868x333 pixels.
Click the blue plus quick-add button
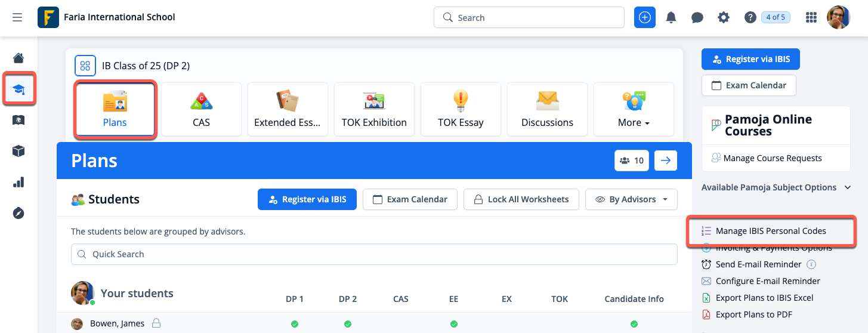coord(644,18)
